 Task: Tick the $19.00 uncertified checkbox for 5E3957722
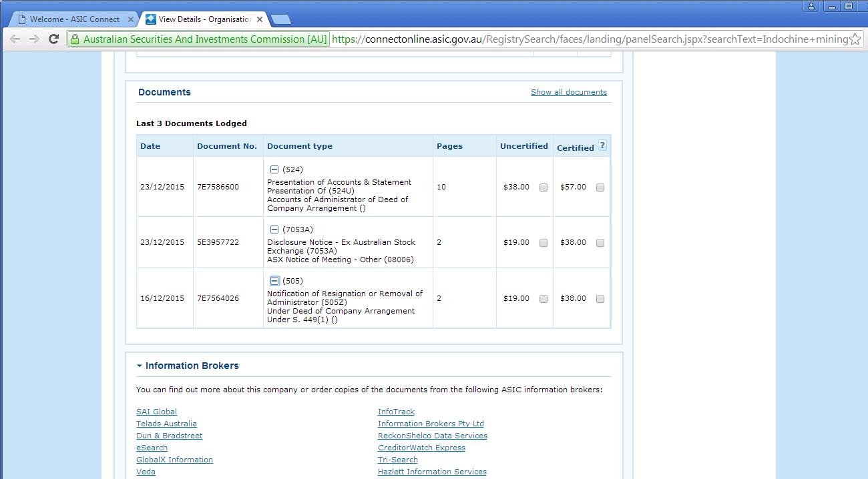point(544,243)
